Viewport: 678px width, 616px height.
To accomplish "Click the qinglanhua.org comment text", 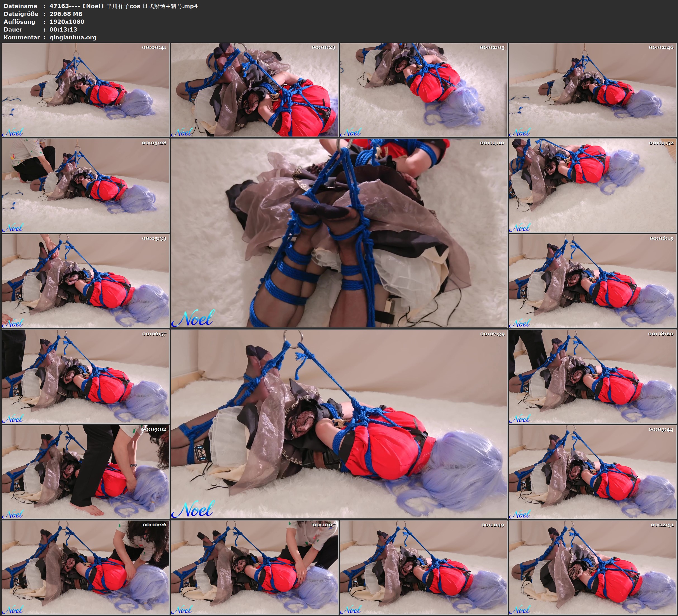I will pyautogui.click(x=73, y=37).
